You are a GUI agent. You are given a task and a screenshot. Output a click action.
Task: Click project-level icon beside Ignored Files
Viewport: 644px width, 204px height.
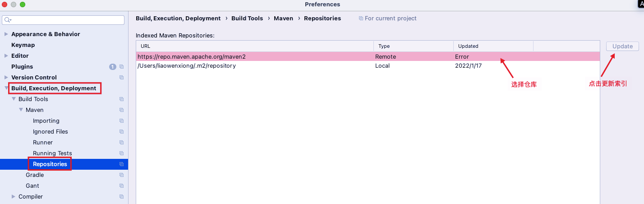[x=121, y=132]
